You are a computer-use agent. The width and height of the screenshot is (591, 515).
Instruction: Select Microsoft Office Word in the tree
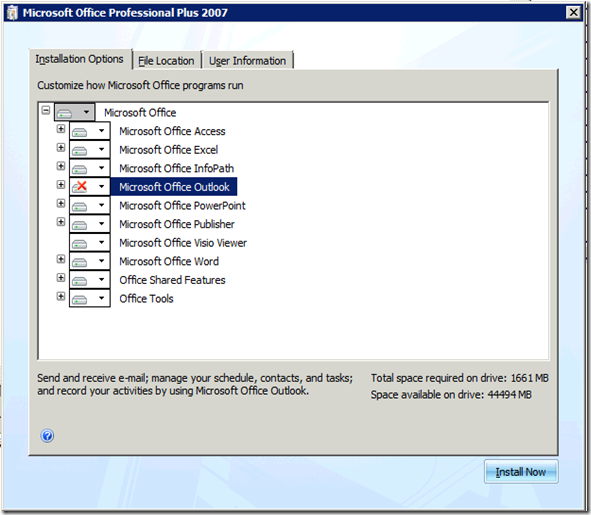(x=169, y=261)
